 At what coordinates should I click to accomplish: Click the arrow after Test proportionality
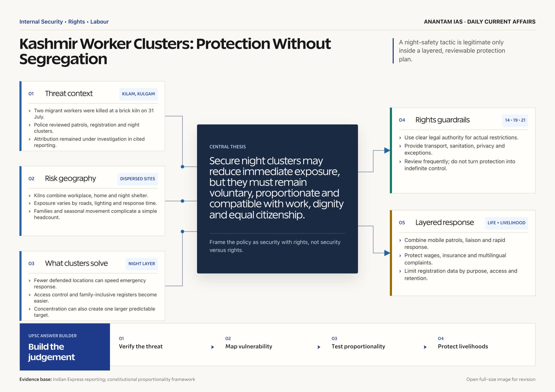[x=425, y=347]
